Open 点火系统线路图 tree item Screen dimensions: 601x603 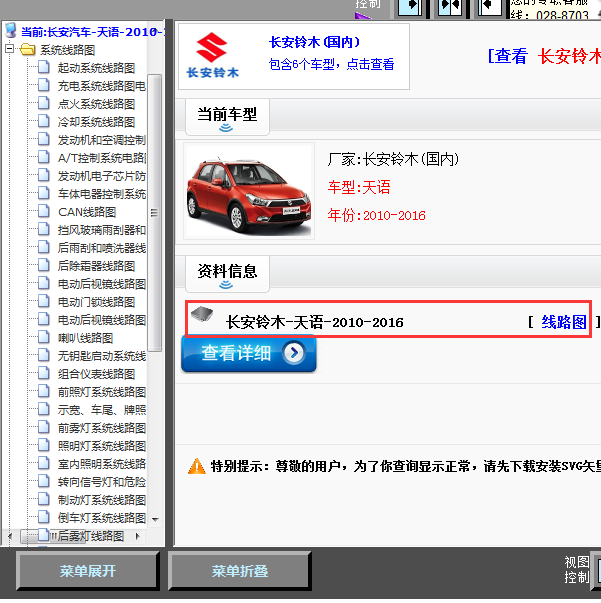click(x=96, y=104)
